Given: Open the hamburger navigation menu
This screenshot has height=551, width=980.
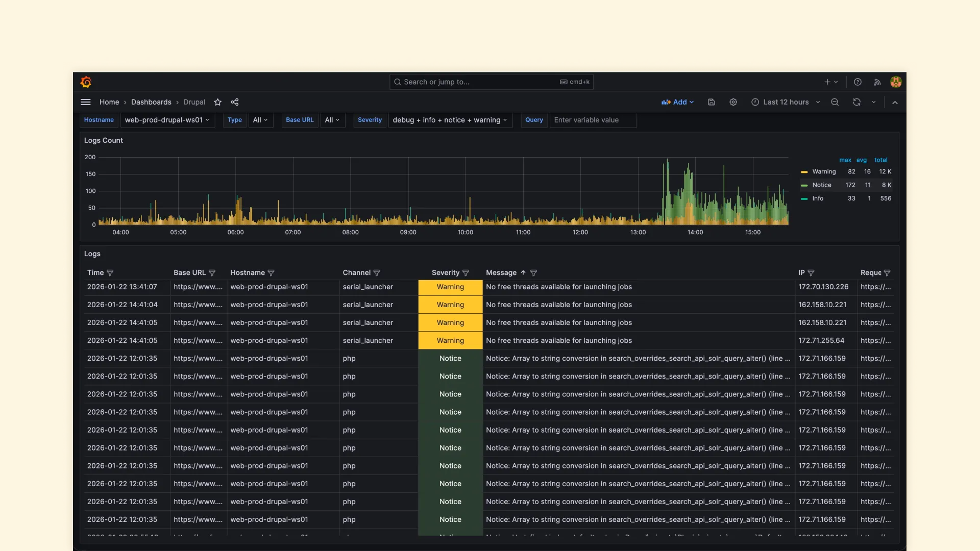Looking at the screenshot, I should (86, 102).
